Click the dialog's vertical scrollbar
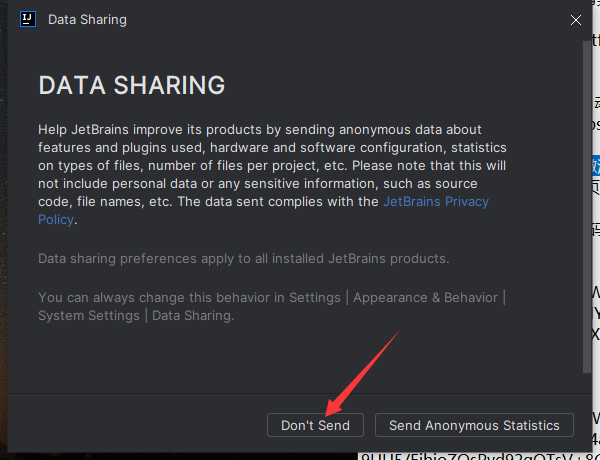 coord(587,207)
